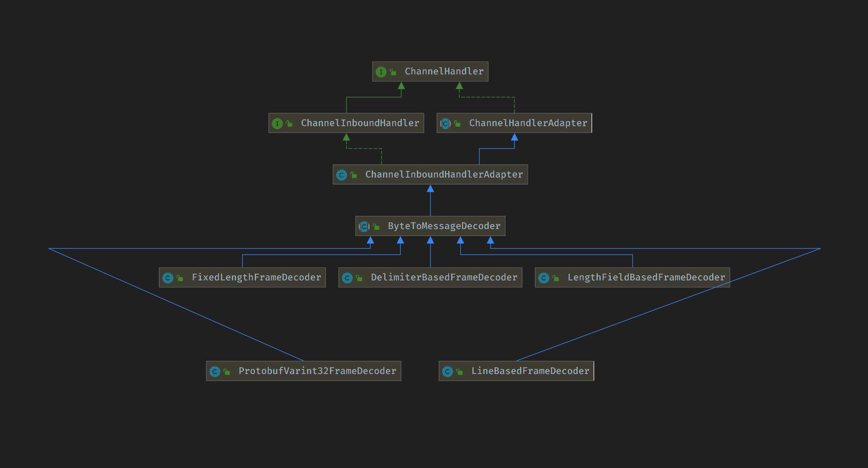
Task: Click the ProtobufVarint32FrameDecoder class icon
Action: (215, 371)
